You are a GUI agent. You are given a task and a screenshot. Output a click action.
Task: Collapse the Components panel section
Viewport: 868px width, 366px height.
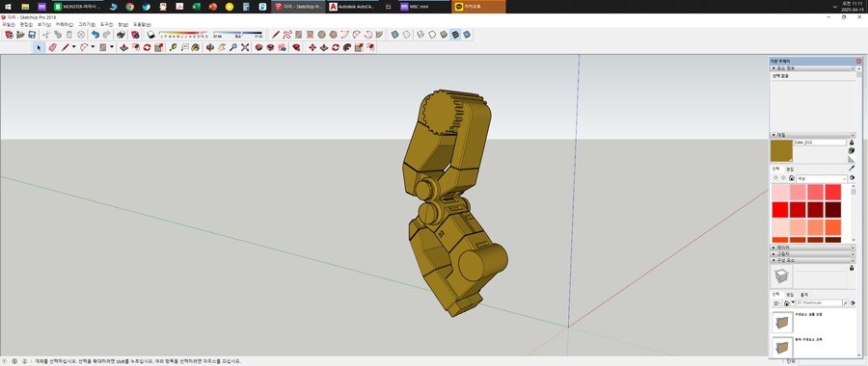point(773,259)
